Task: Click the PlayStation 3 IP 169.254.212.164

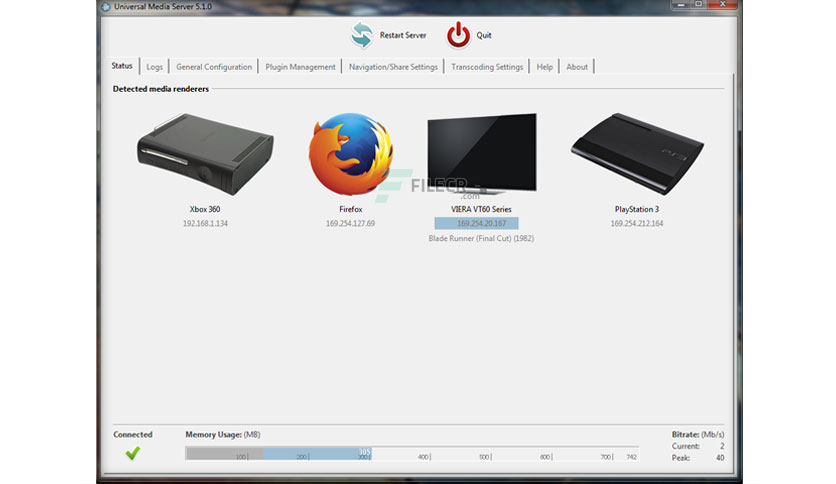Action: tap(637, 223)
